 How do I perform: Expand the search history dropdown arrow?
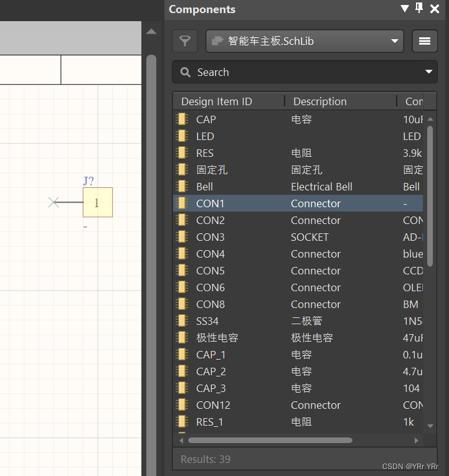click(428, 72)
